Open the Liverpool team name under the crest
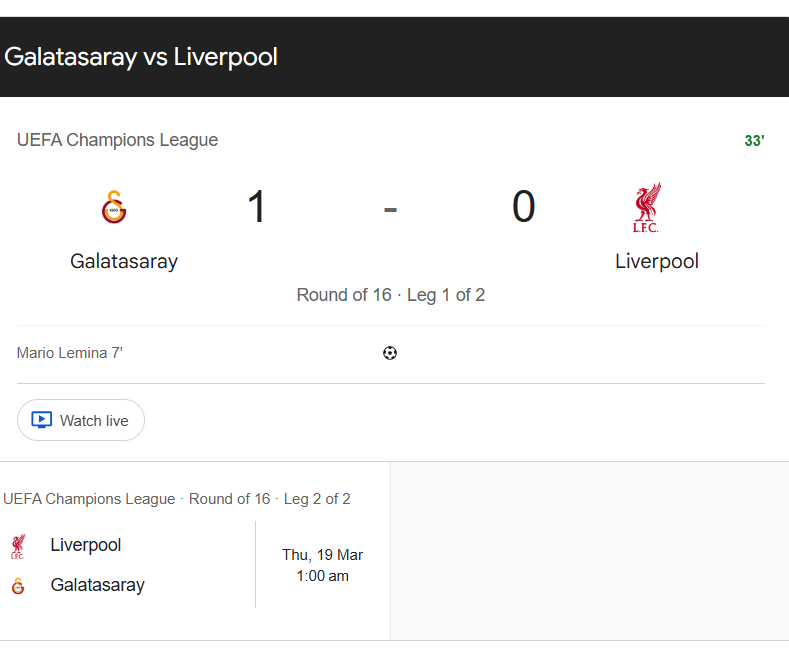Image resolution: width=789 pixels, height=649 pixels. 656,262
